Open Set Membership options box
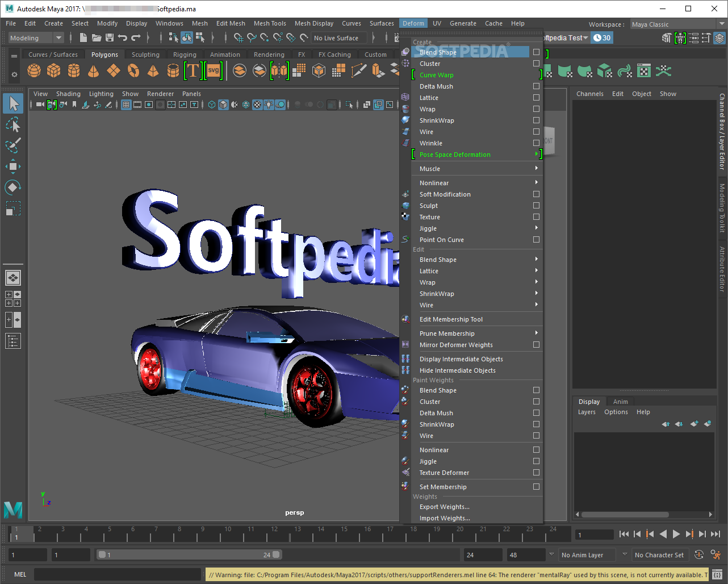The height and width of the screenshot is (584, 728). pos(536,487)
